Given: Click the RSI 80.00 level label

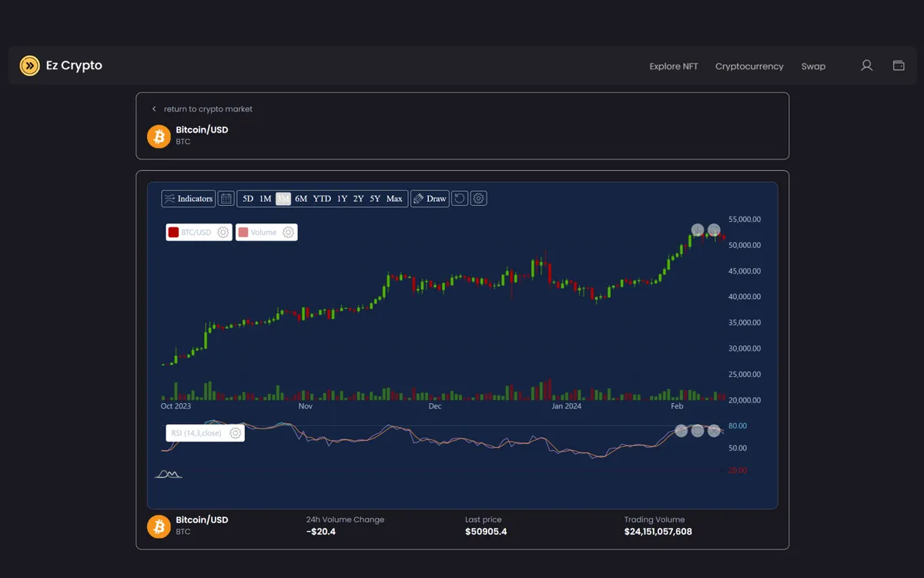Looking at the screenshot, I should (738, 425).
